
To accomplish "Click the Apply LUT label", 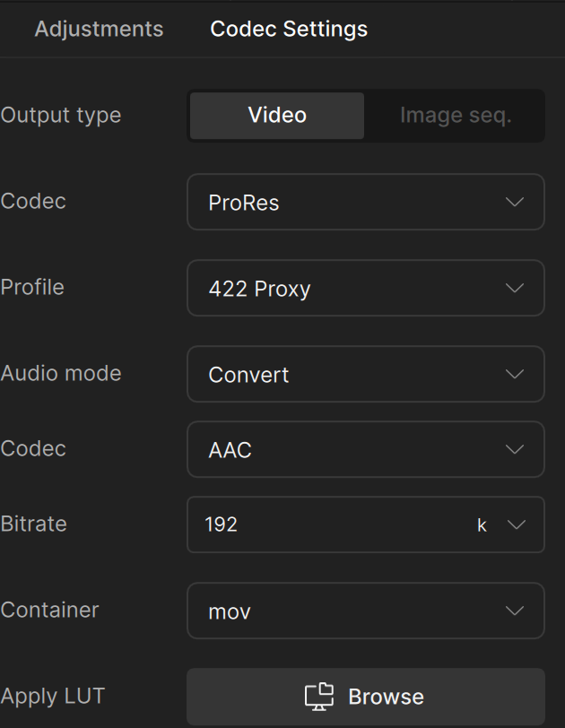I will click(x=53, y=696).
